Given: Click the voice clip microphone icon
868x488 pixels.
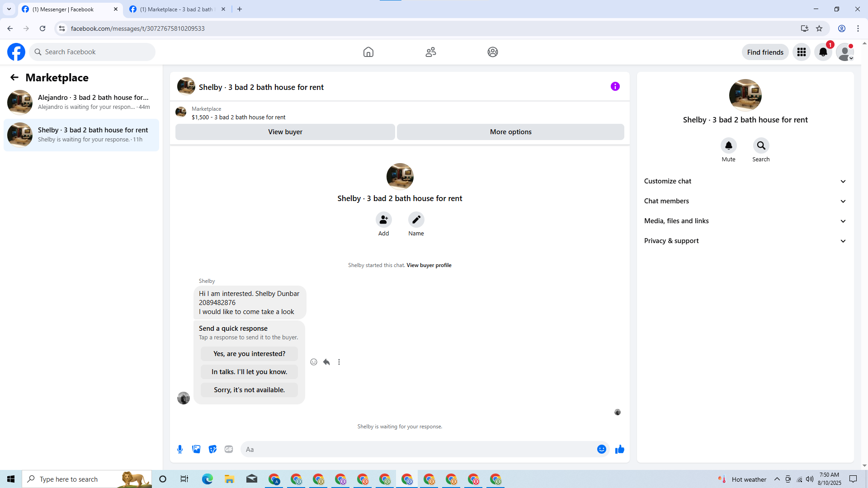Looking at the screenshot, I should pos(180,449).
